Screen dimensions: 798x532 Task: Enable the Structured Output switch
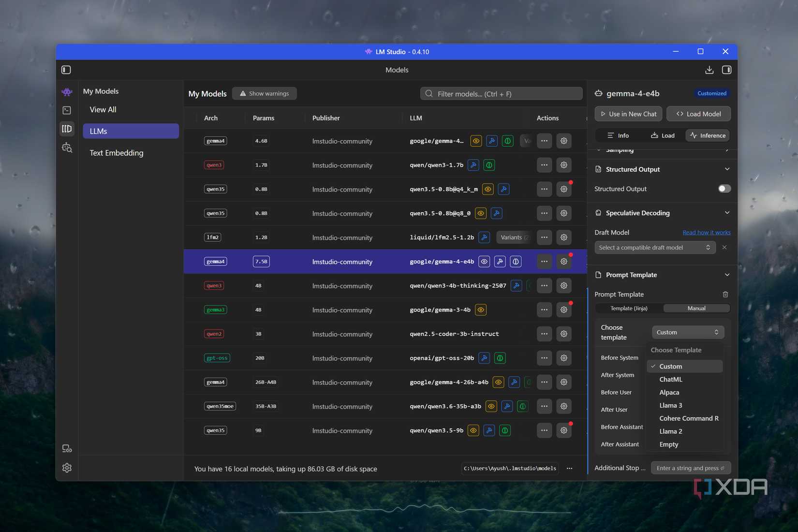point(724,189)
